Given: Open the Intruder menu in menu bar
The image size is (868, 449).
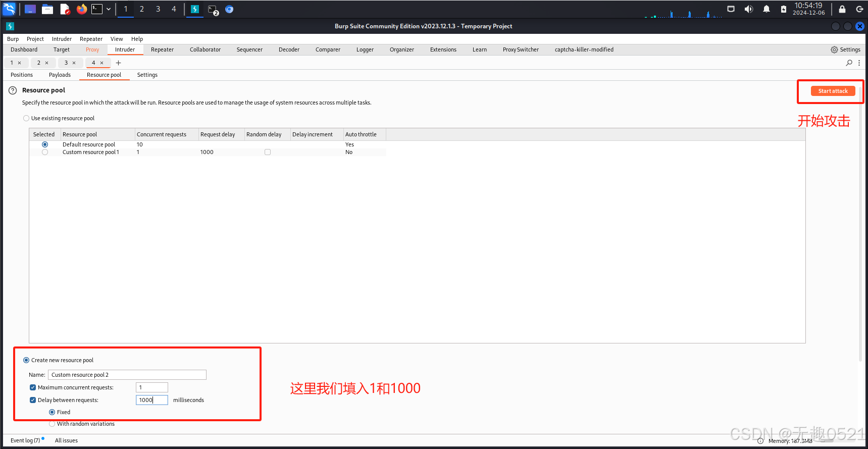Looking at the screenshot, I should [x=62, y=39].
